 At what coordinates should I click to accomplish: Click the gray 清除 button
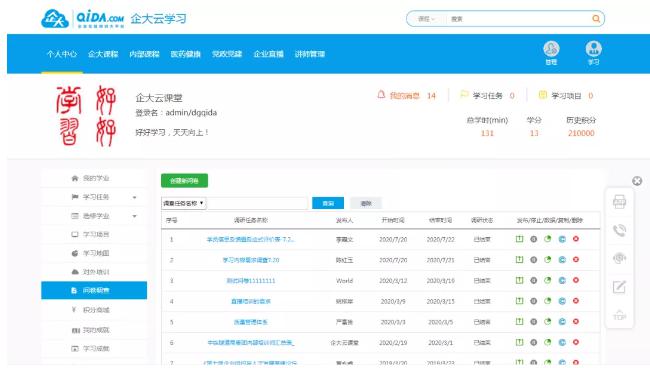coord(366,203)
